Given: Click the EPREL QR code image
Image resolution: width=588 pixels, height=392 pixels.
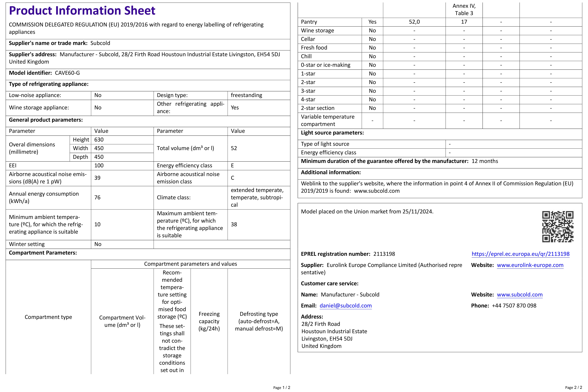Looking at the screenshot, I should 557,227.
